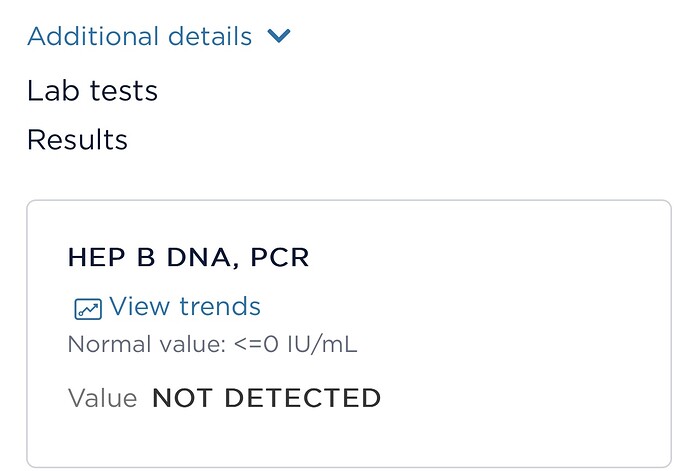Select the NOT DETECTED result value

tap(266, 398)
